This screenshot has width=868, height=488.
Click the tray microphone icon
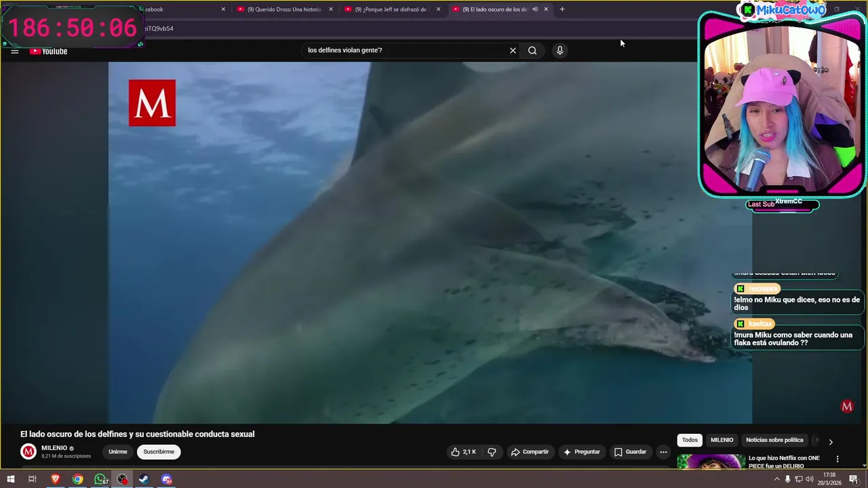pos(787,479)
